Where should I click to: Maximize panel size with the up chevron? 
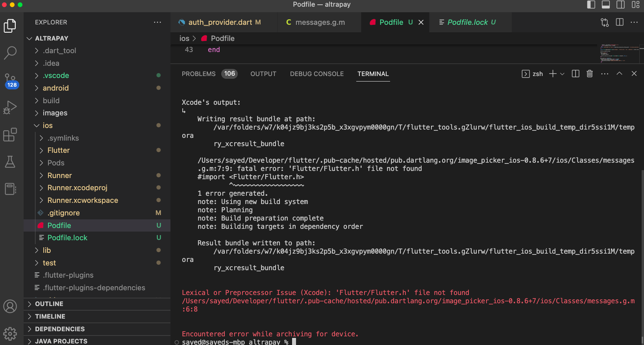619,74
